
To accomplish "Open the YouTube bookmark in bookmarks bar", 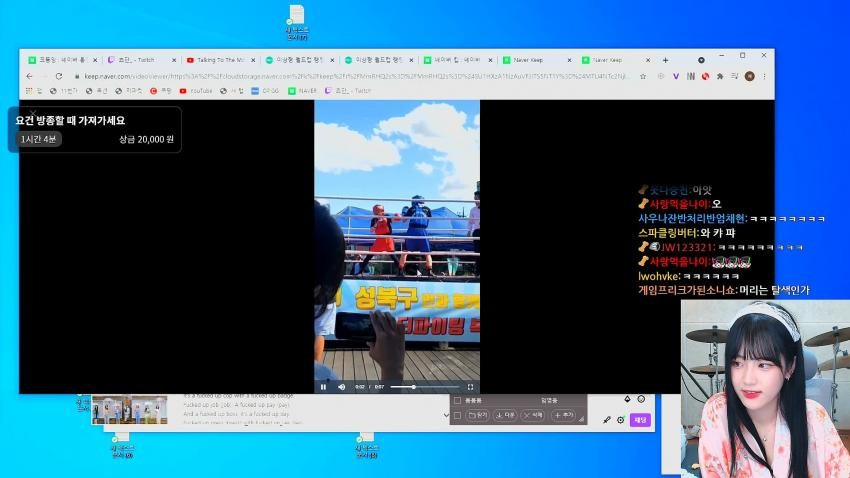I will (x=196, y=91).
